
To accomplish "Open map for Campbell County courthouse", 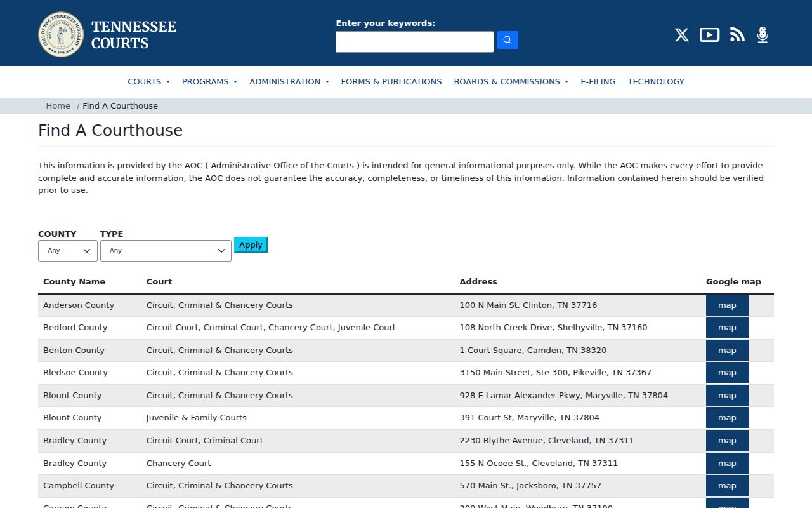I will click(727, 486).
